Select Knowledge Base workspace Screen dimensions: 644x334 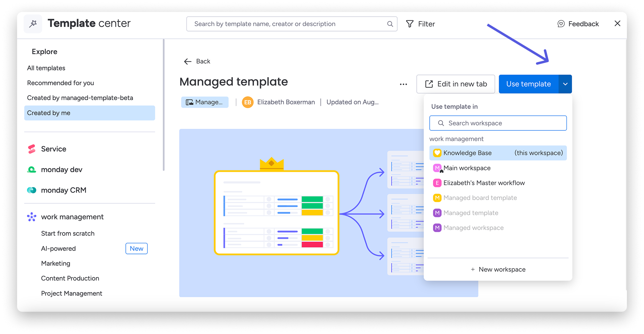tap(498, 153)
